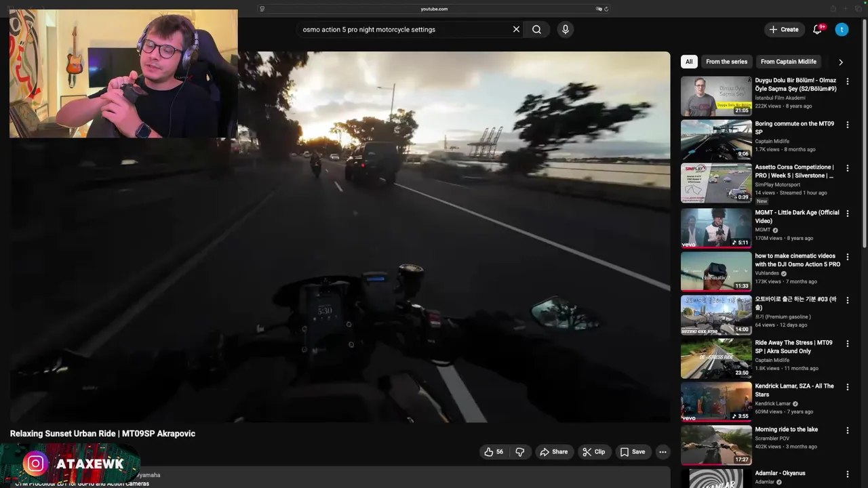Select the From the series chip
The height and width of the screenshot is (488, 868).
tap(726, 62)
